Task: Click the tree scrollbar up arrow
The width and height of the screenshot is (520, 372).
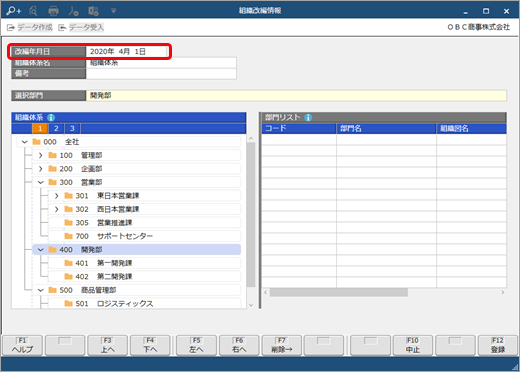Action: coord(251,138)
